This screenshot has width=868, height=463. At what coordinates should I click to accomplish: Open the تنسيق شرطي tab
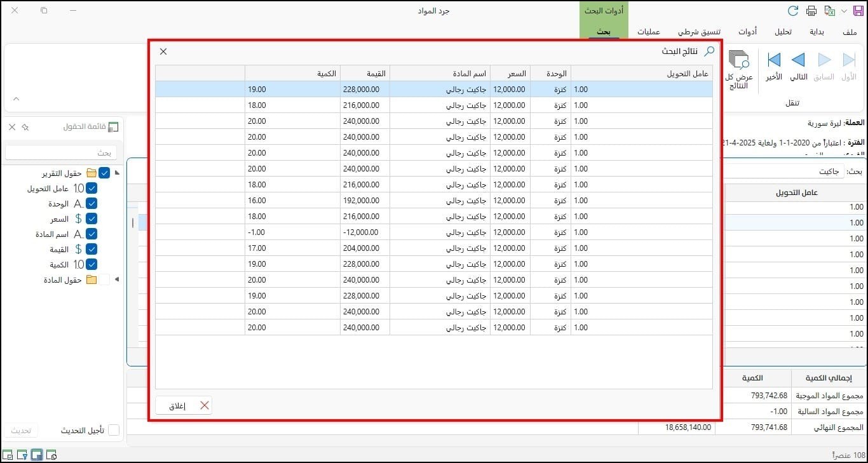[699, 32]
